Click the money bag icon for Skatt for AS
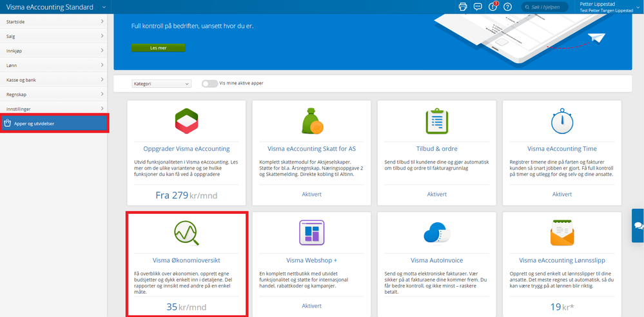This screenshot has height=317, width=644. point(312,121)
